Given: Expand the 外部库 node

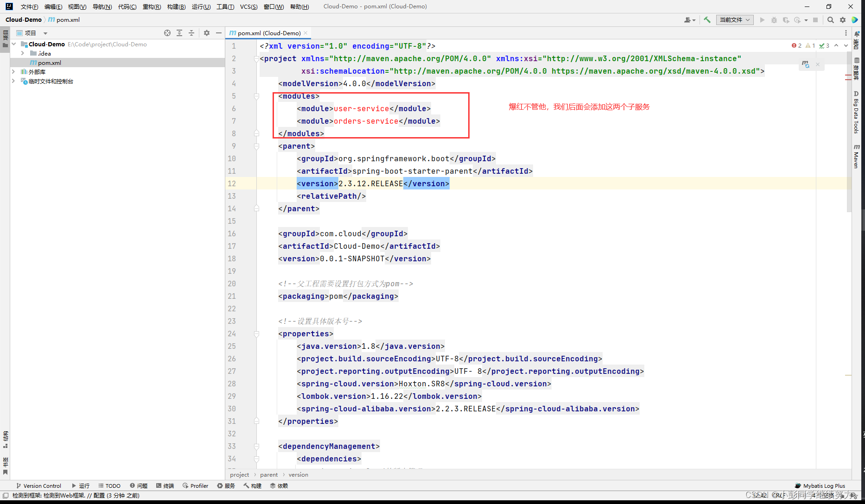Looking at the screenshot, I should pyautogui.click(x=13, y=72).
